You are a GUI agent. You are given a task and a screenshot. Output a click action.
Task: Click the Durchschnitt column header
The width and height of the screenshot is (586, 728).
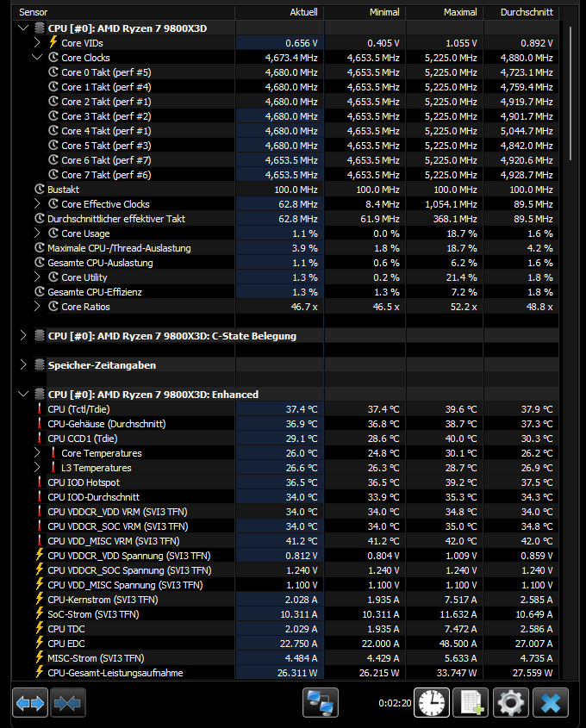(521, 12)
